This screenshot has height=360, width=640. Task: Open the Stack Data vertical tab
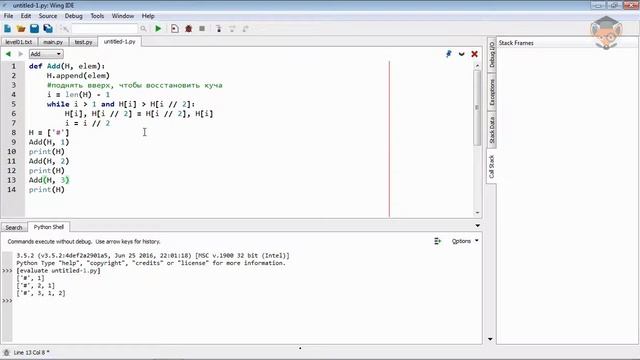click(x=491, y=130)
